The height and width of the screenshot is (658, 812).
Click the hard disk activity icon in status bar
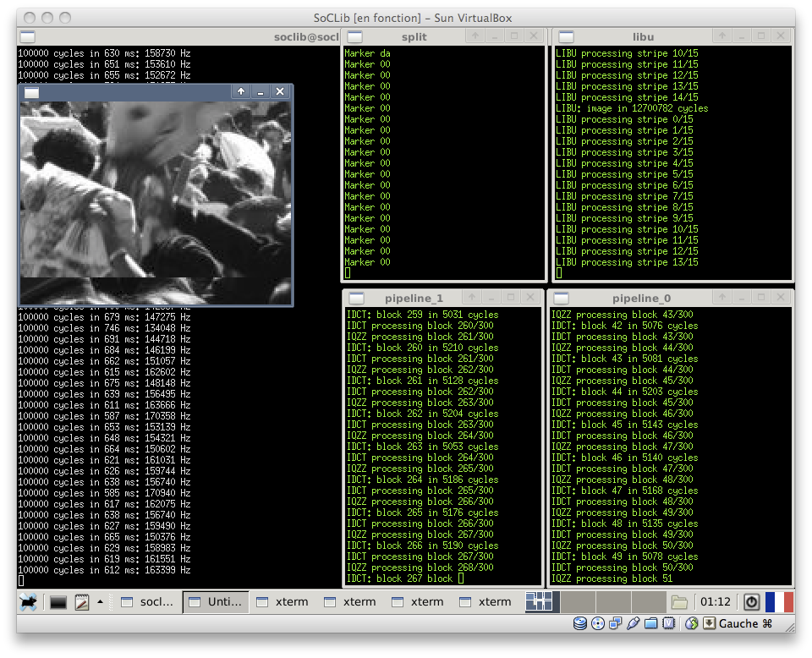[x=580, y=623]
